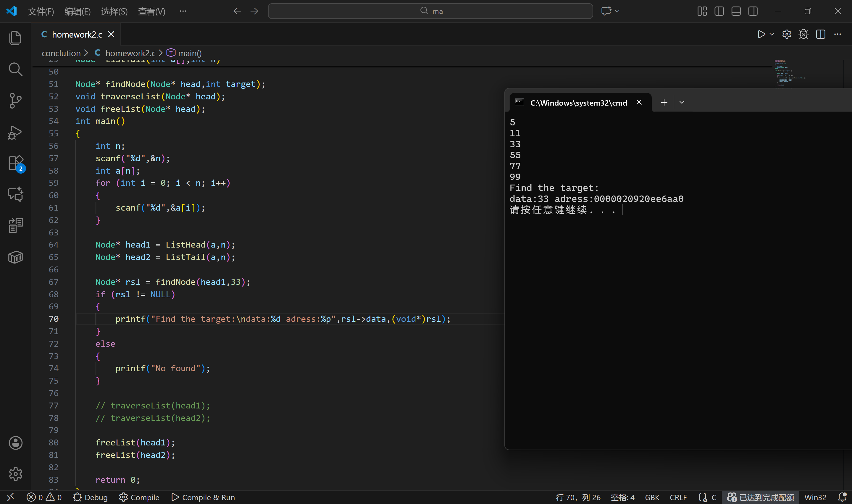852x504 pixels.
Task: Select the homework2.c editor tab
Action: click(77, 34)
